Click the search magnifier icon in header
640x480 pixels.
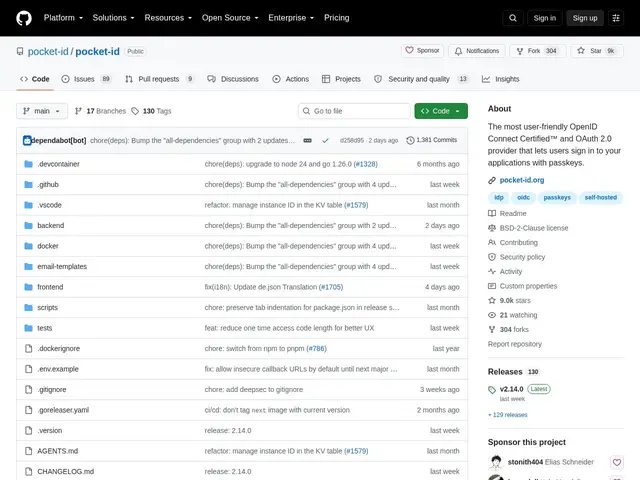tap(513, 18)
